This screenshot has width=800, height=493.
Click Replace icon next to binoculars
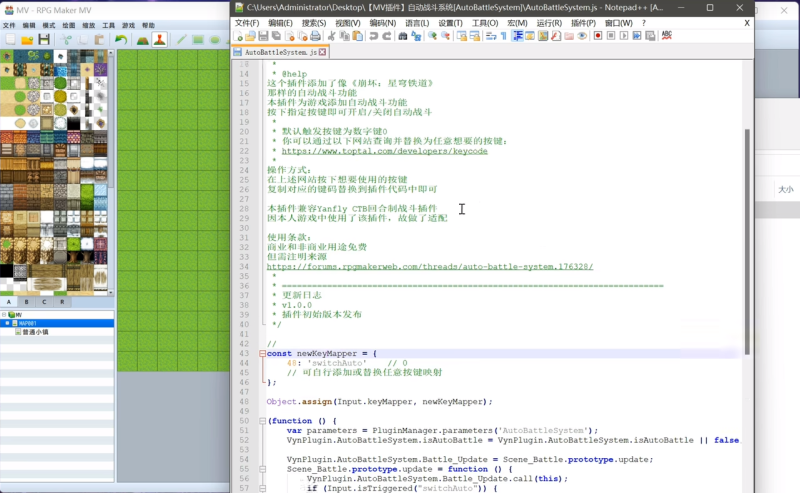tap(416, 36)
